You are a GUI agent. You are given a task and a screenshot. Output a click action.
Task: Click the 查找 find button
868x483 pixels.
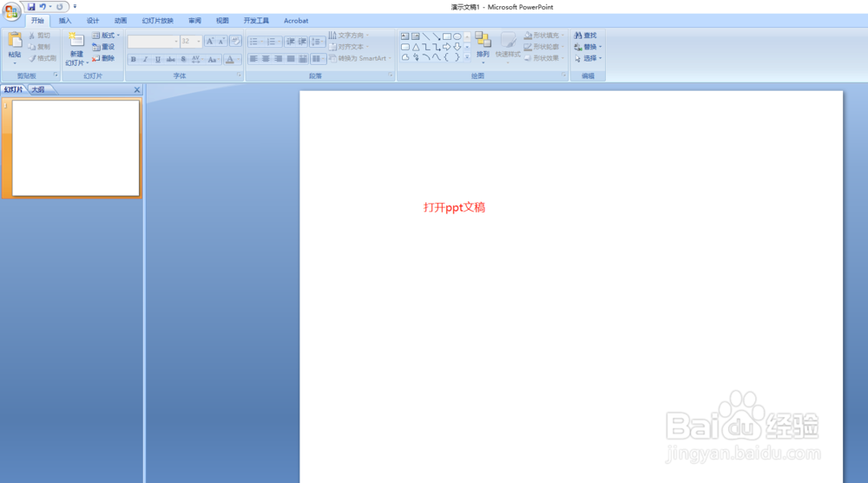(586, 36)
